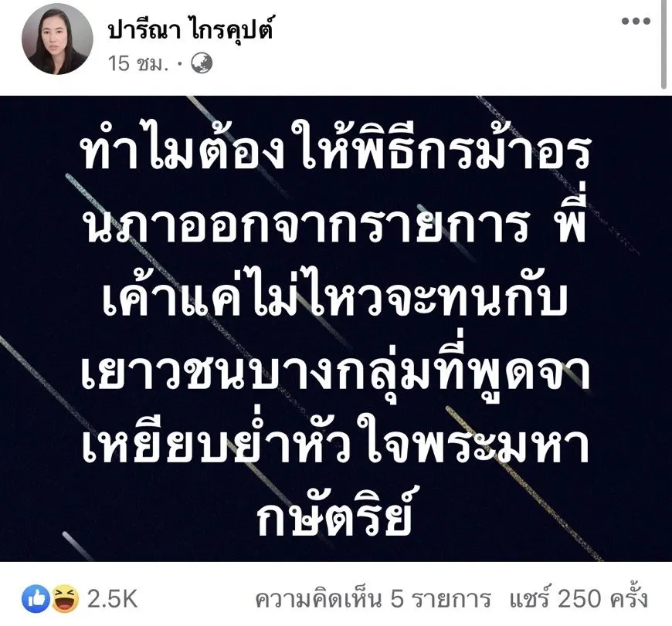Click the blue thumbs-up Like reaction icon
The width and height of the screenshot is (672, 626).
click(x=36, y=597)
